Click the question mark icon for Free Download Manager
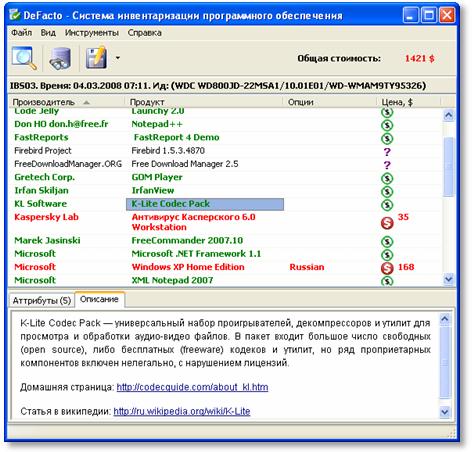Screen dimensions: 472x452 coord(387,165)
